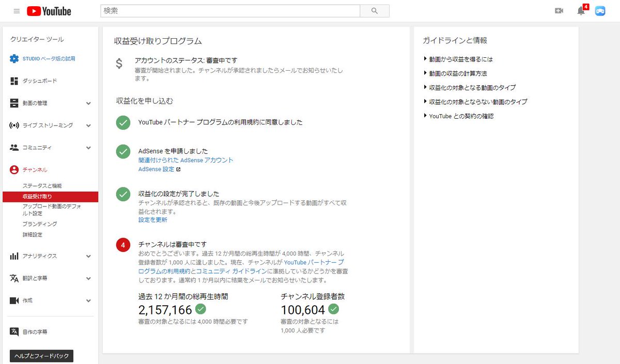
Task: Open STUDIO ベータ版の試用 label
Action: click(49, 59)
